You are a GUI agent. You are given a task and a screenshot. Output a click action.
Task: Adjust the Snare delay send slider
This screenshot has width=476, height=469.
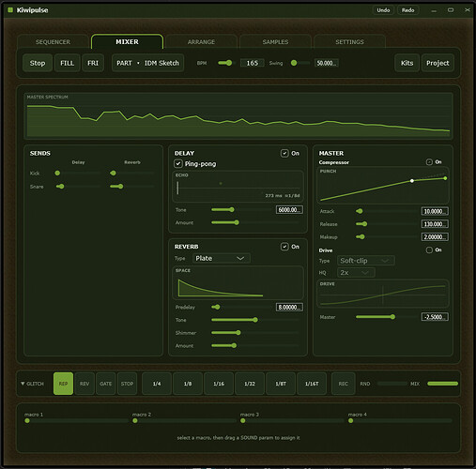77,187
